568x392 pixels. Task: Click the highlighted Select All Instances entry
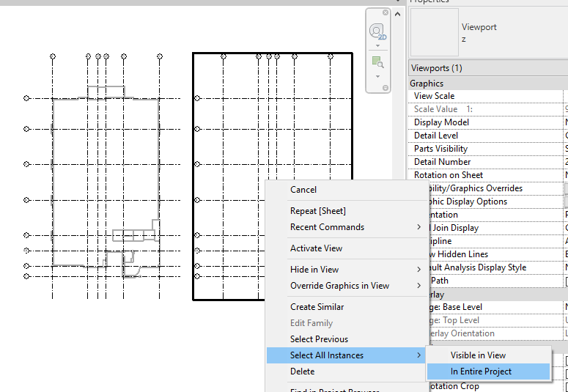coord(346,355)
